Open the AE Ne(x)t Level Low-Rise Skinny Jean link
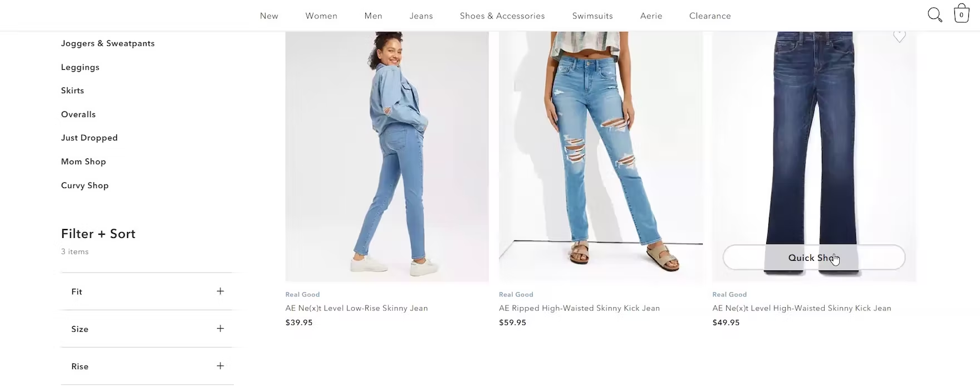This screenshot has height=388, width=980. pyautogui.click(x=356, y=308)
